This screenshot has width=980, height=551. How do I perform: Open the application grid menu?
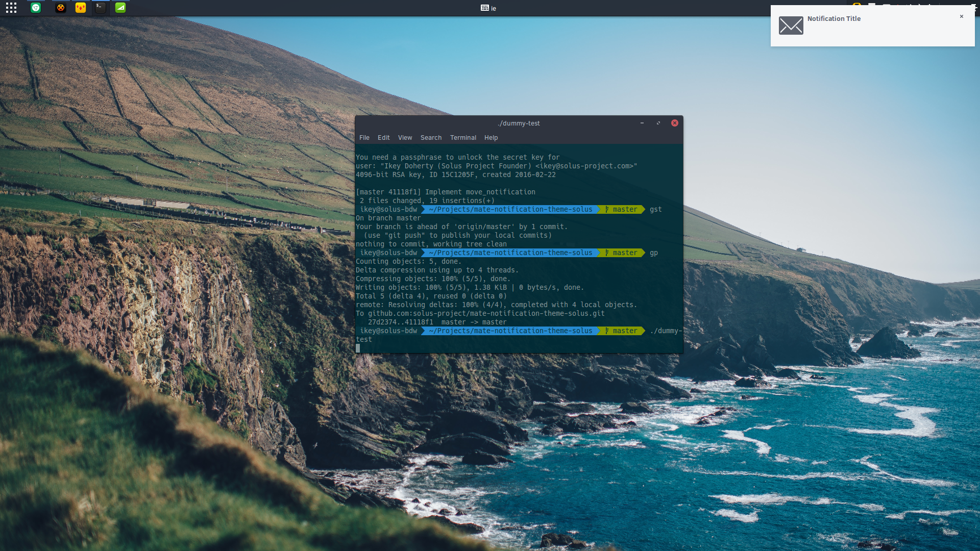click(11, 8)
